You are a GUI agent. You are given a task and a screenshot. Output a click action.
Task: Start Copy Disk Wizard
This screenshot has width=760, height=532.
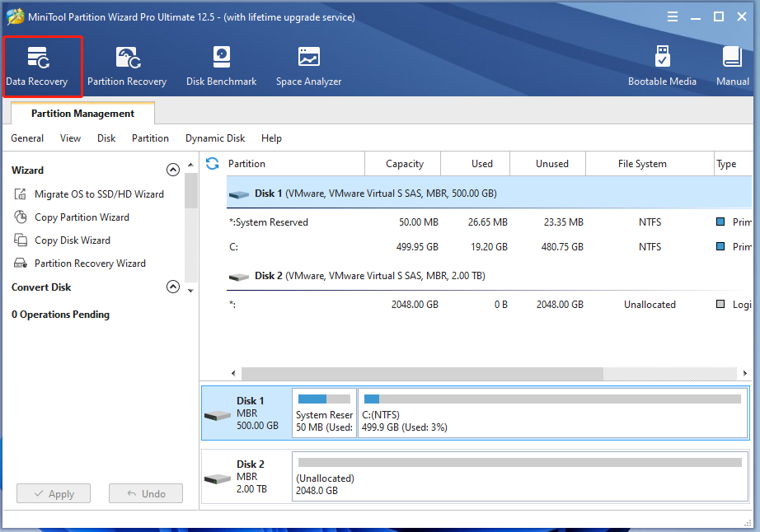(73, 240)
